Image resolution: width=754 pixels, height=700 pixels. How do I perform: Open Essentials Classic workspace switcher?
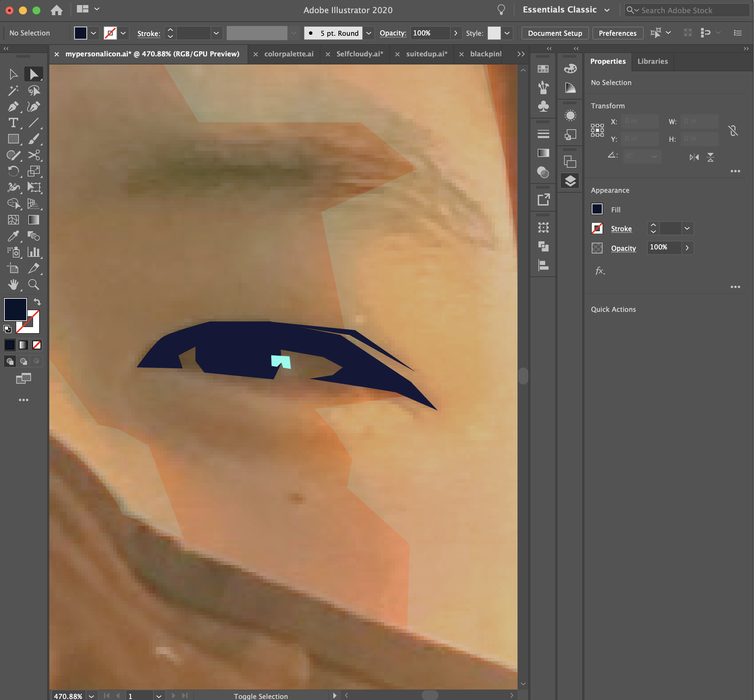(566, 10)
